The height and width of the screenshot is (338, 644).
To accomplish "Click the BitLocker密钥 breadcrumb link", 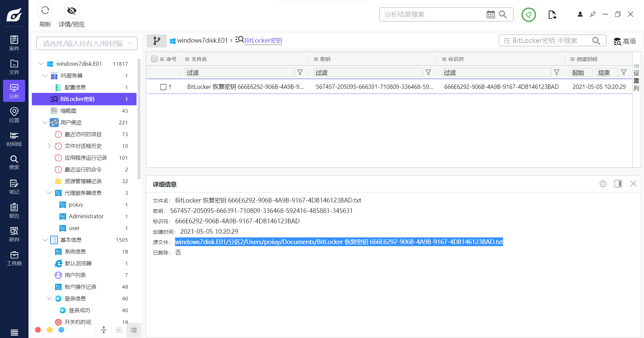I will click(x=263, y=41).
